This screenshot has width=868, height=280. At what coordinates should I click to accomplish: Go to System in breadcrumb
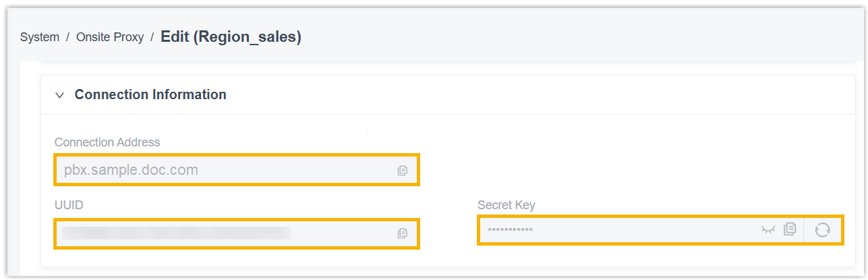point(40,37)
